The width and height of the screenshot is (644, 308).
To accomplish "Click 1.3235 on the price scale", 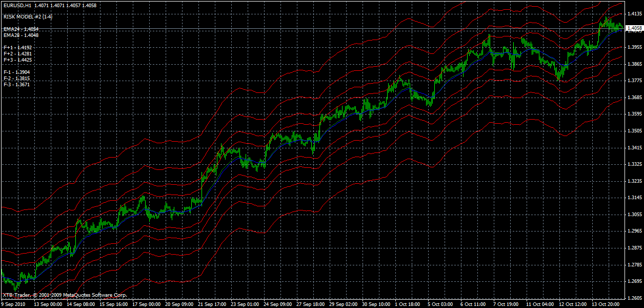I will pyautogui.click(x=635, y=181).
